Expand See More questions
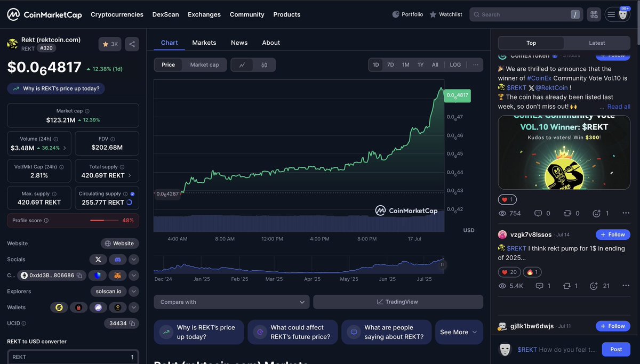Screen dimensions: 640x364 [459, 332]
